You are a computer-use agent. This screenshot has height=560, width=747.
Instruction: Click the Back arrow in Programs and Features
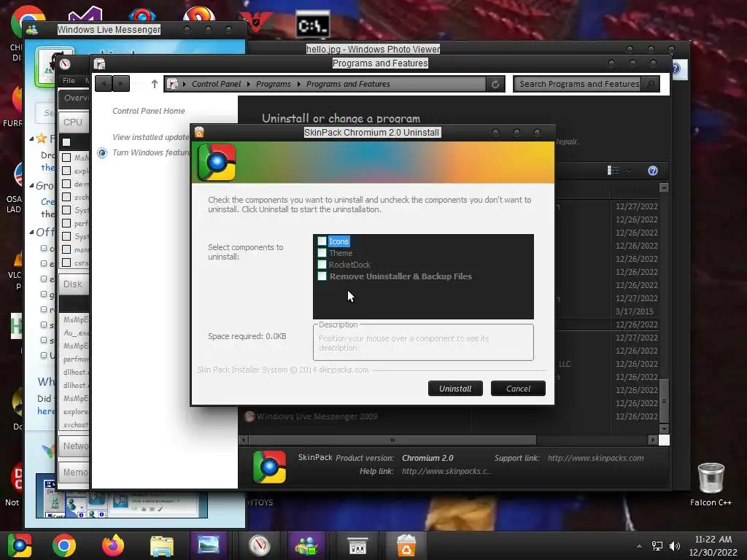click(104, 84)
